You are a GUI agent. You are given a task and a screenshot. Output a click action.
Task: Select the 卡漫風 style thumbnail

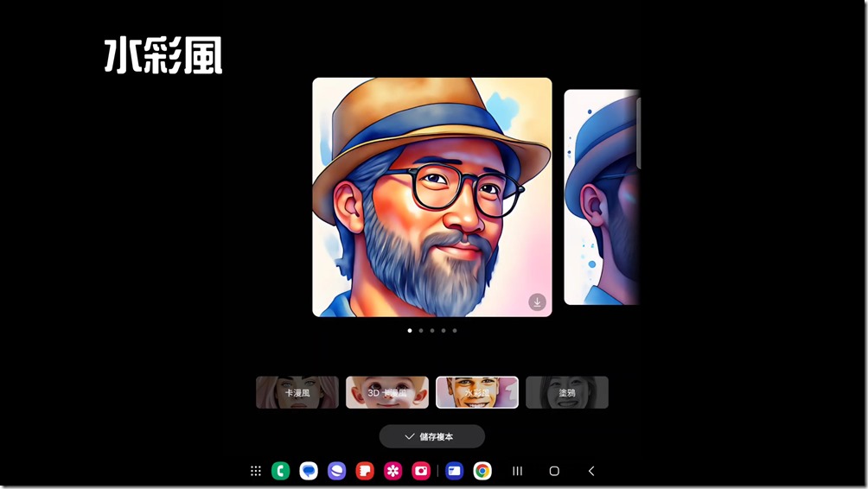297,392
